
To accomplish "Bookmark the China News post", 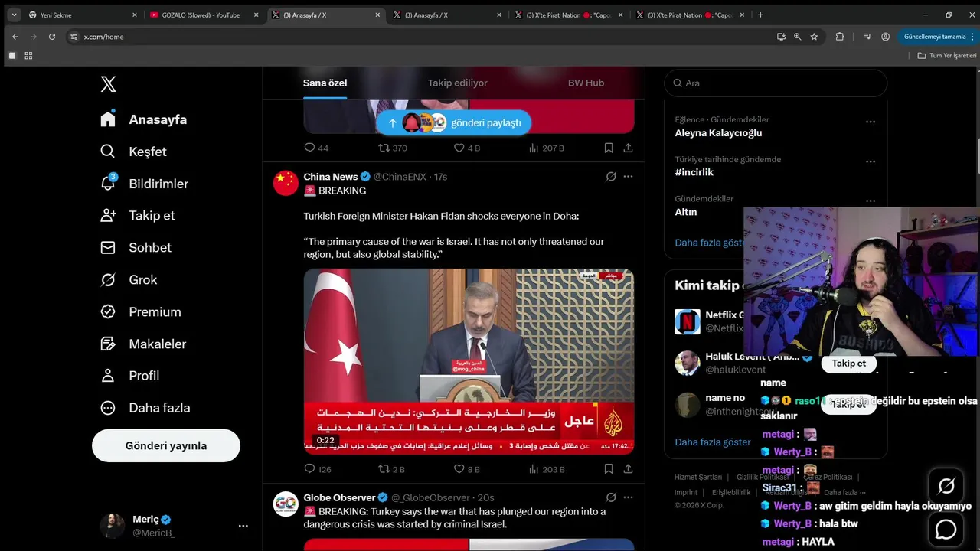I will [x=609, y=469].
